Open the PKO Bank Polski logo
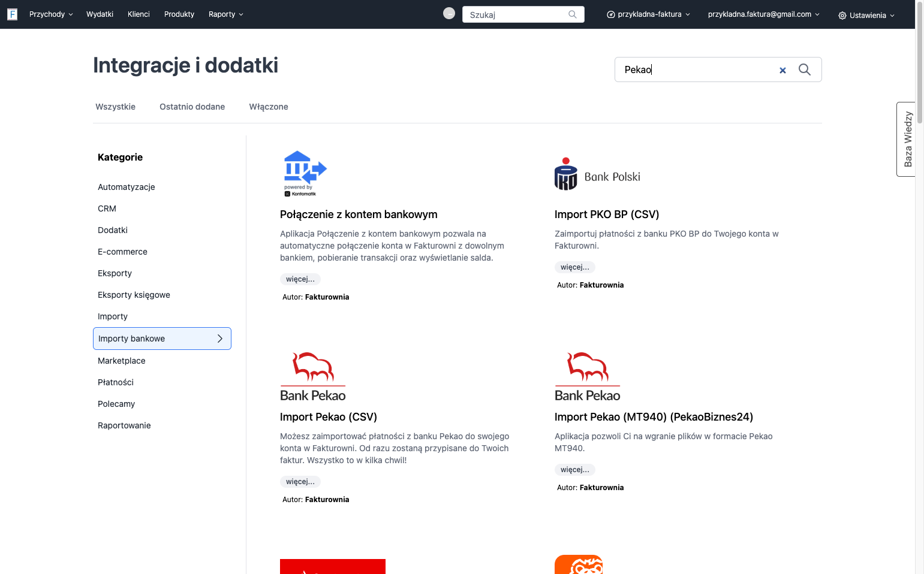This screenshot has width=924, height=574. coord(598,174)
